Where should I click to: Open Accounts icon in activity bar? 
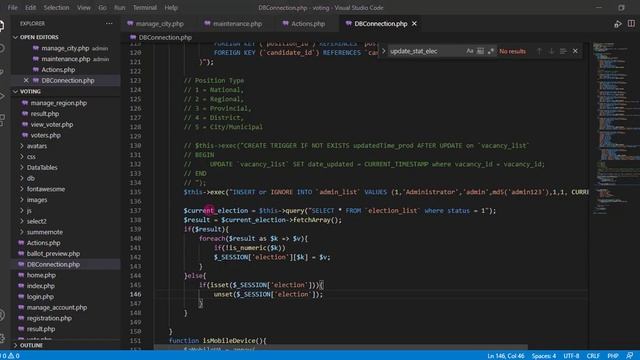(2, 315)
